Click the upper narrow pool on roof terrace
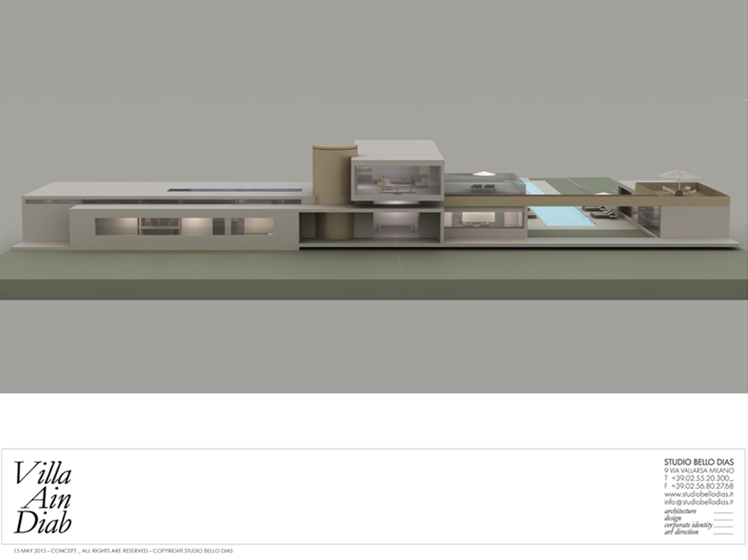The image size is (748, 560). [534, 188]
